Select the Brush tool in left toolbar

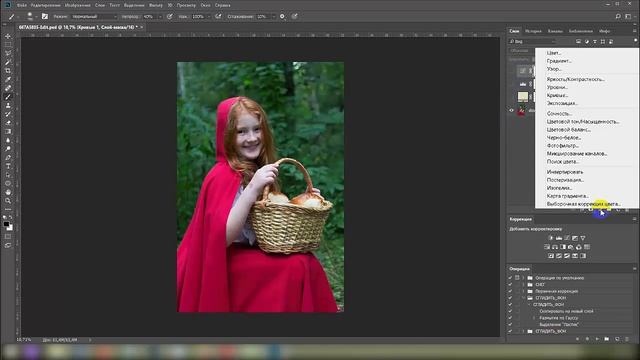[8, 97]
